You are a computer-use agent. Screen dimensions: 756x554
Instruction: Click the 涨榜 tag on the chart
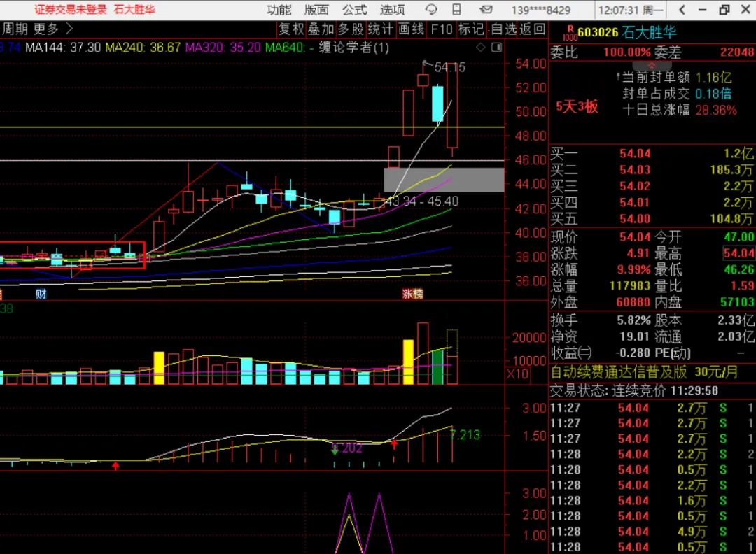(413, 294)
